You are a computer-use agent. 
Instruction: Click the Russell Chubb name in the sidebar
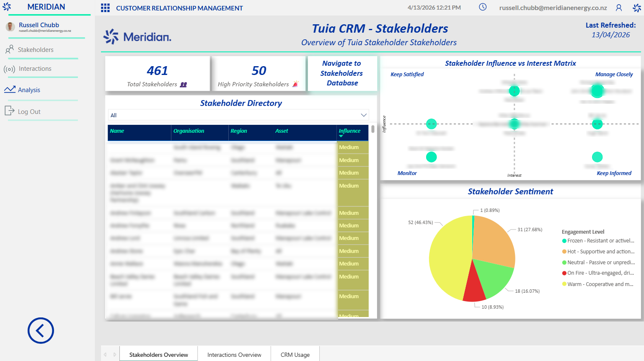(39, 25)
